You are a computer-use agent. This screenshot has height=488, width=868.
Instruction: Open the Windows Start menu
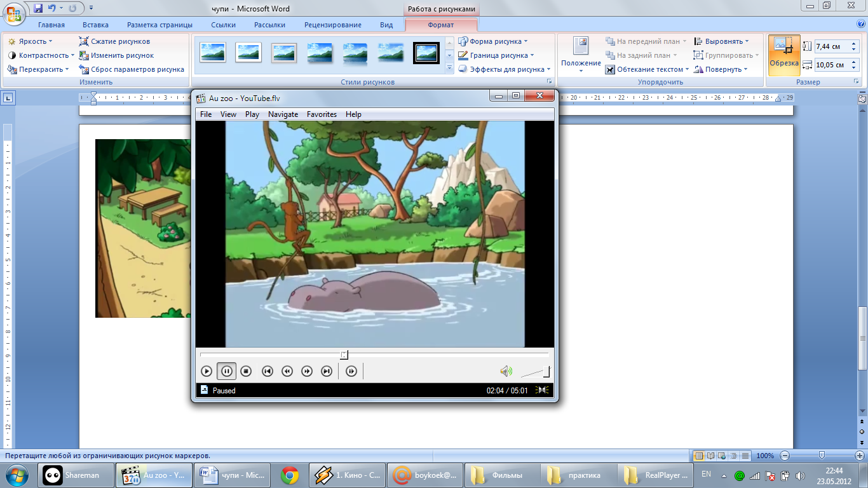pyautogui.click(x=16, y=474)
